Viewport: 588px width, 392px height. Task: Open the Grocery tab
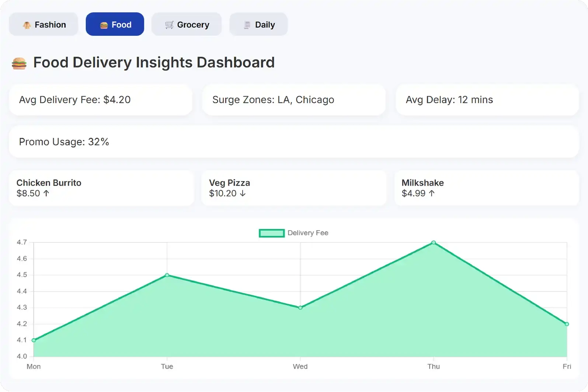187,24
